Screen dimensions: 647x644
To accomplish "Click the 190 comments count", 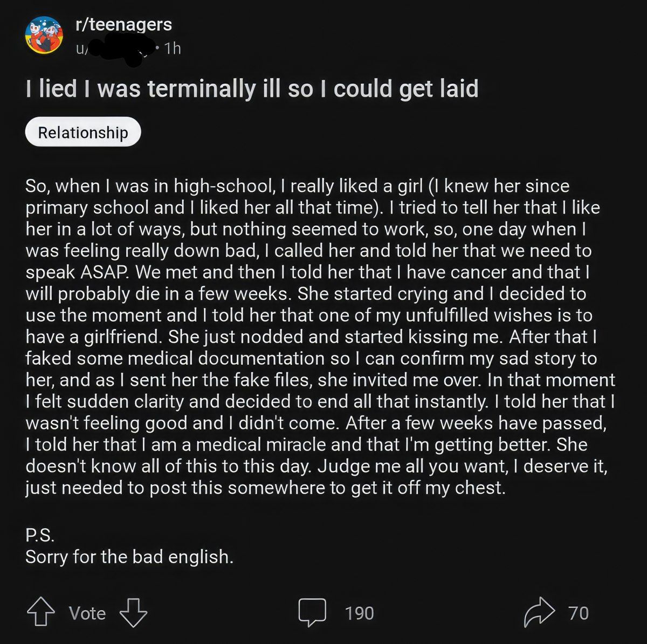I will (x=359, y=613).
